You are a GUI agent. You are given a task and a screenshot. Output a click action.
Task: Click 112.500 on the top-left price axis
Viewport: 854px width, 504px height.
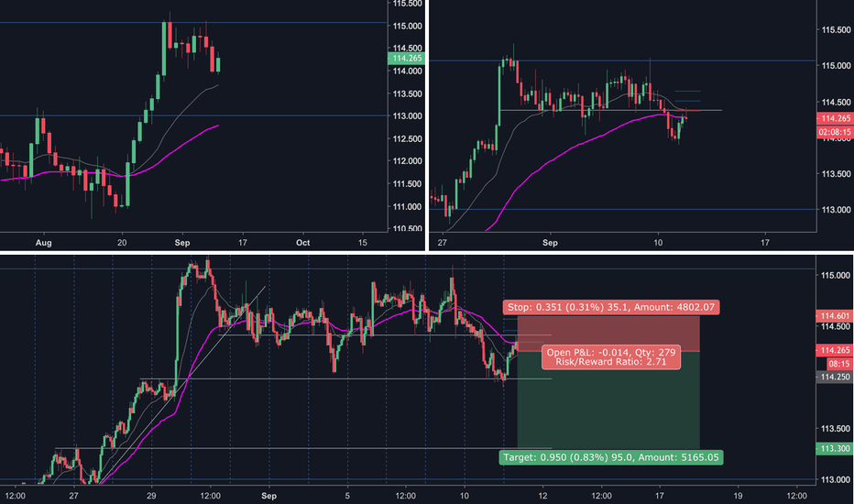tap(408, 139)
